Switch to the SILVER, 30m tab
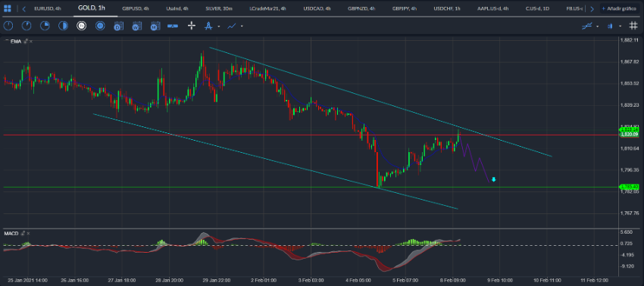This screenshot has height=286, width=644. point(219,8)
